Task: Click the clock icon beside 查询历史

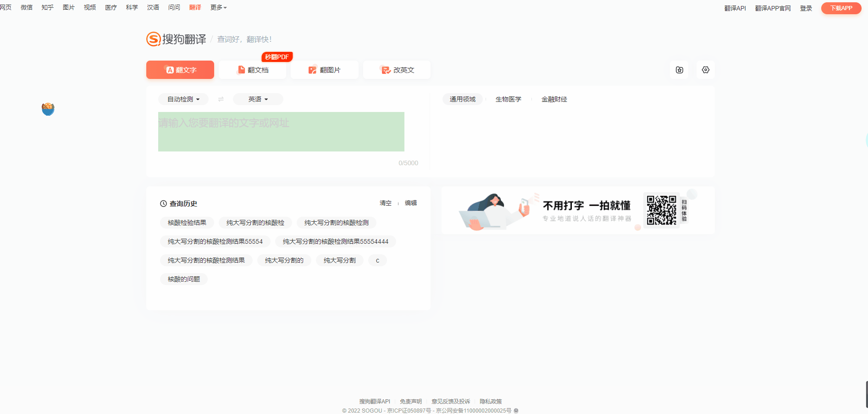Action: click(x=163, y=203)
